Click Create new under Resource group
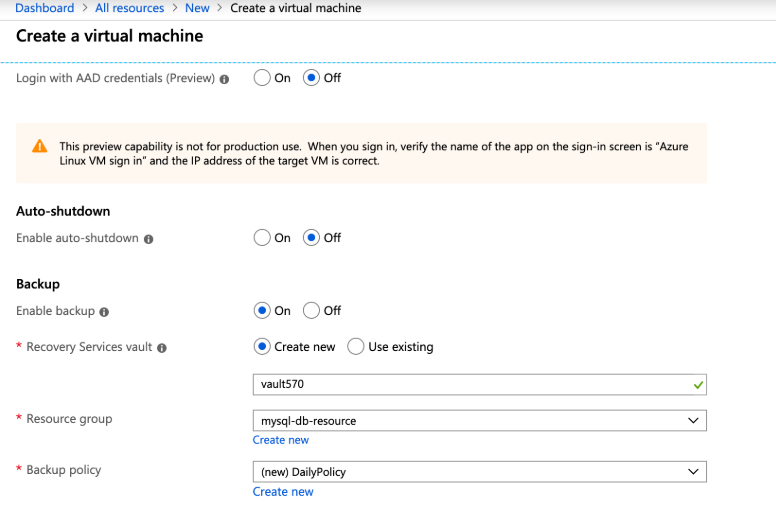This screenshot has height=516, width=776. [x=281, y=440]
